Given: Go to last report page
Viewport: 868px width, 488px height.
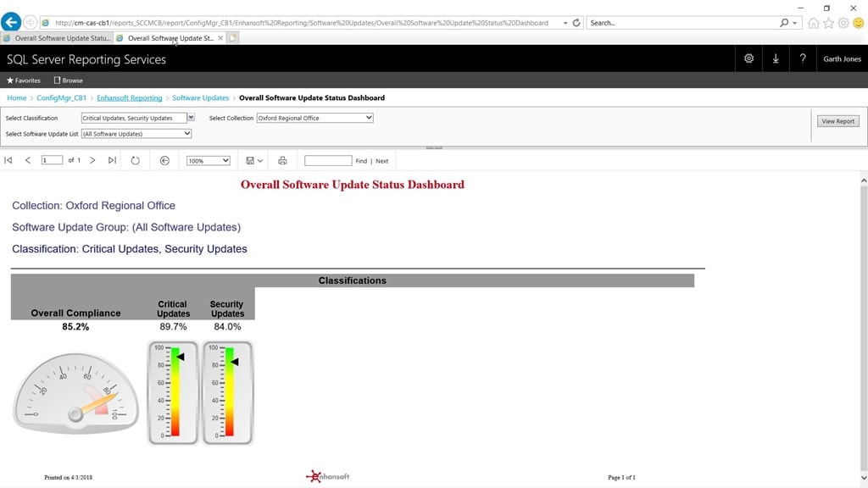Looking at the screenshot, I should (x=112, y=160).
